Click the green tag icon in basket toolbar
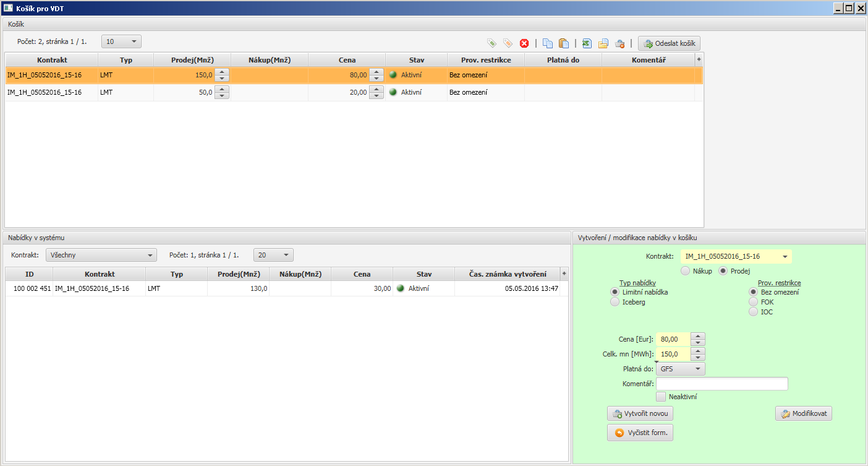The image size is (868, 466). (491, 43)
